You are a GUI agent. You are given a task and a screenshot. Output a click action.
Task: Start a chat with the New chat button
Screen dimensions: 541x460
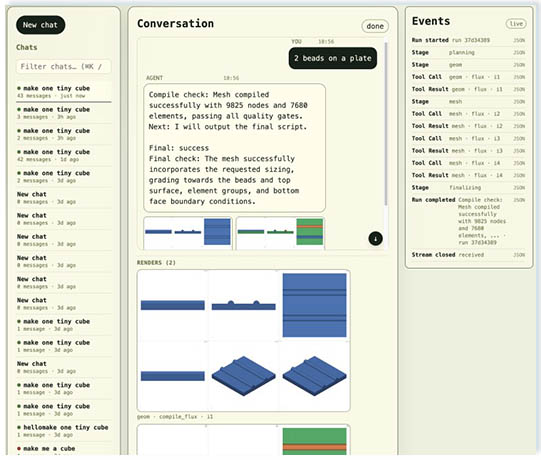click(40, 25)
